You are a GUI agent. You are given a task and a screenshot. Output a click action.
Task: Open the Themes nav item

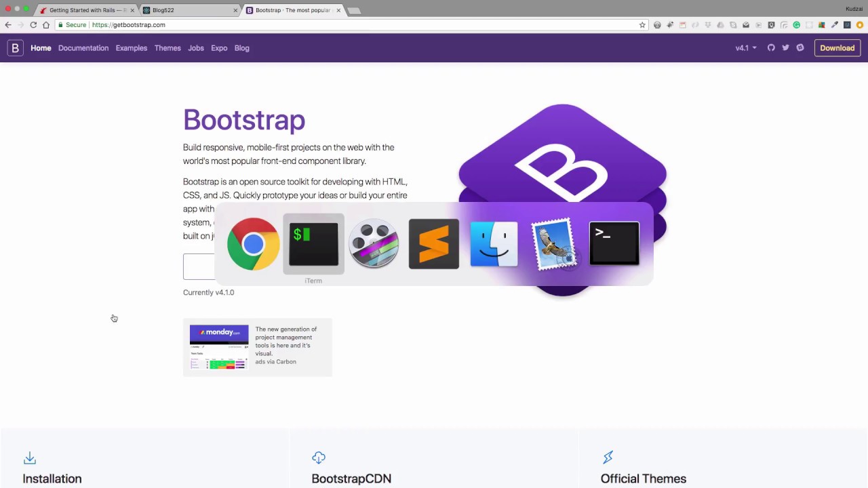[167, 48]
